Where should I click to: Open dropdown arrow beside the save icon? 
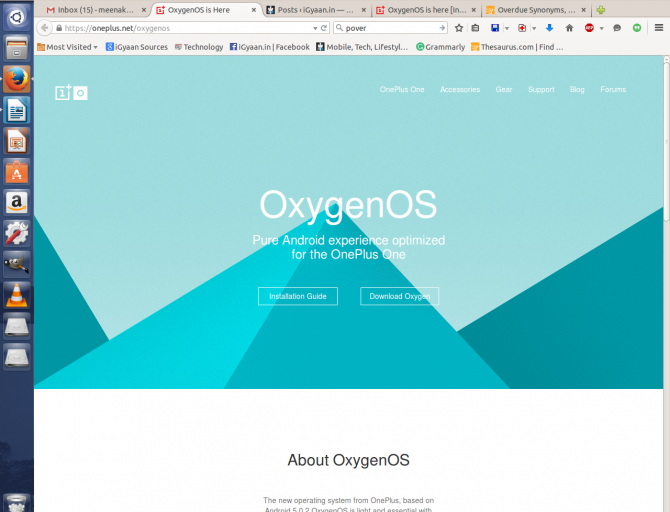[506, 28]
